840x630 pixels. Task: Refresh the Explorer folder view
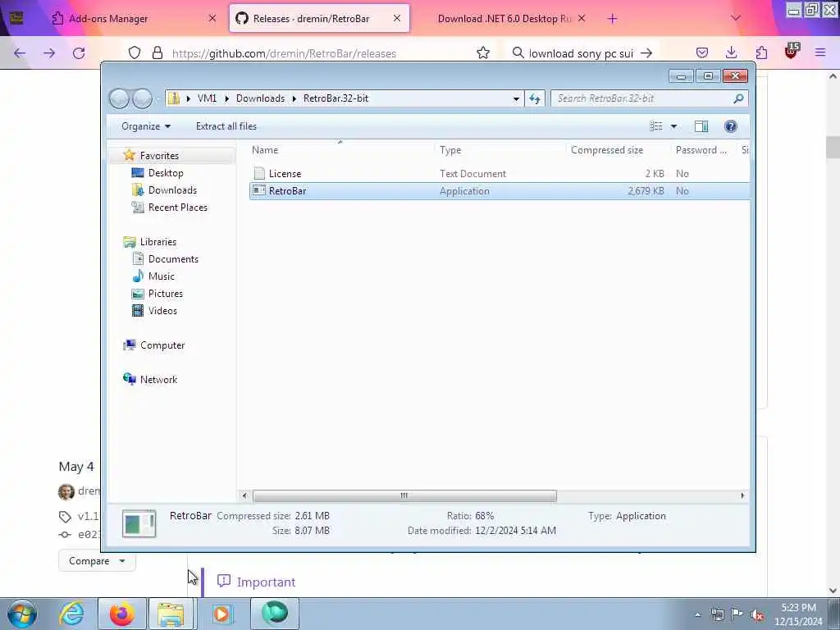535,98
